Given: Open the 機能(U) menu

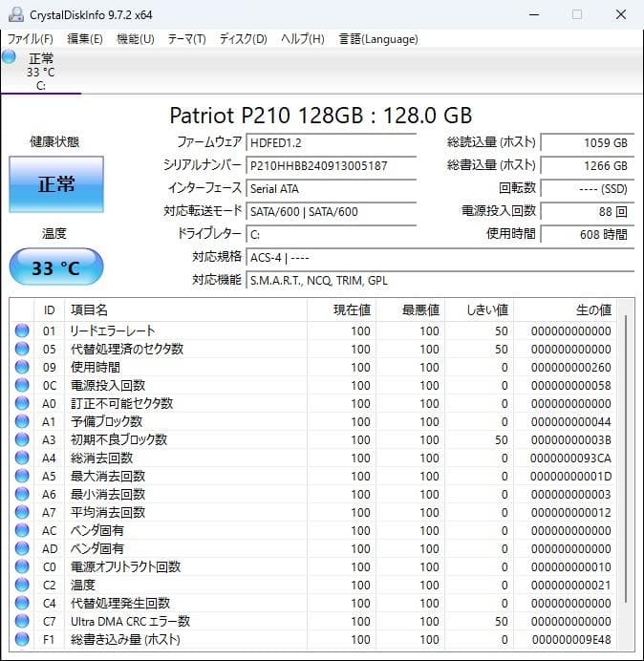Looking at the screenshot, I should [136, 39].
